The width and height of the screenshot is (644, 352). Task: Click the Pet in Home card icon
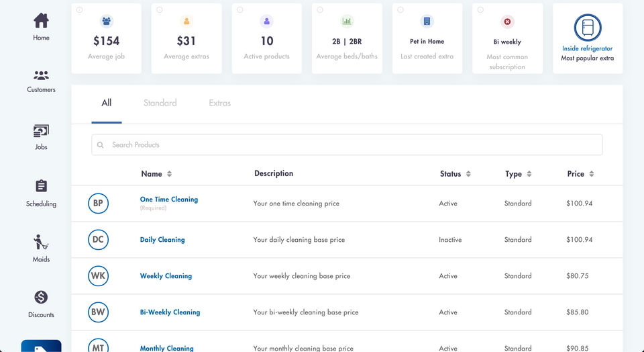pyautogui.click(x=427, y=21)
